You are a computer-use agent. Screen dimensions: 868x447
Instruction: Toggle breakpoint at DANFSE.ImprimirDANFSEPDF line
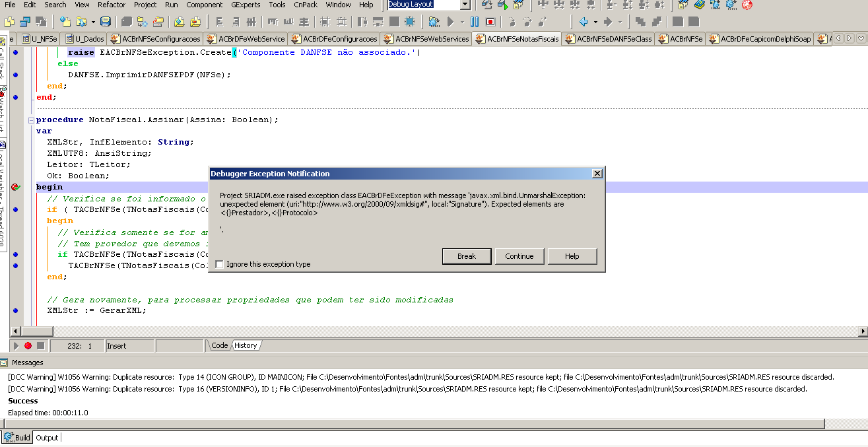click(x=15, y=75)
